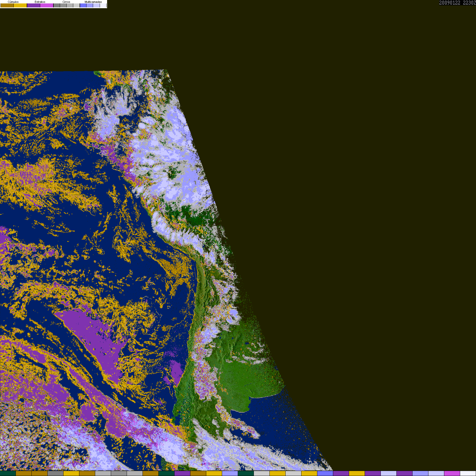Image resolution: width=476 pixels, height=476 pixels.
Task: Click the darkest gray Cirros legend swatch
Action: (57, 6)
